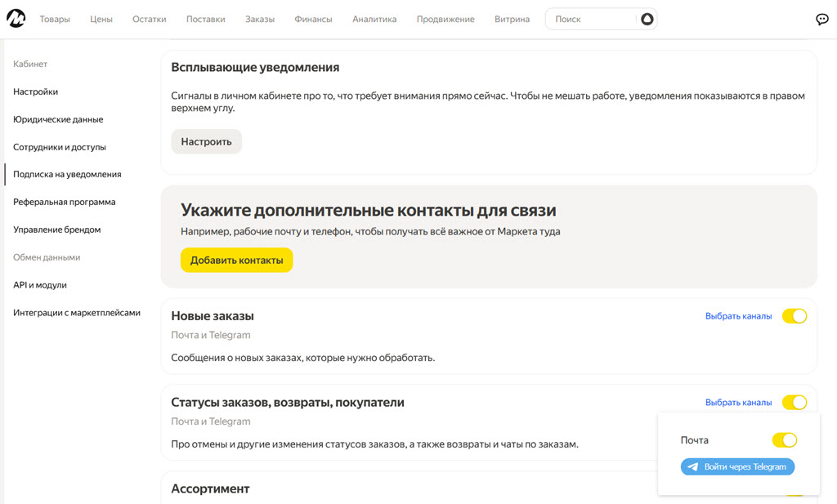The height and width of the screenshot is (504, 837).
Task: Open Выбрать каналы for Новые заказы
Action: 738,316
